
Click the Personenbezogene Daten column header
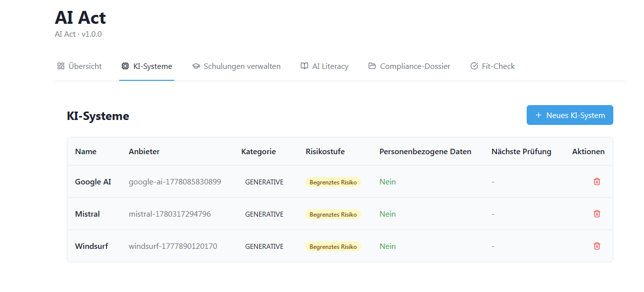(425, 152)
